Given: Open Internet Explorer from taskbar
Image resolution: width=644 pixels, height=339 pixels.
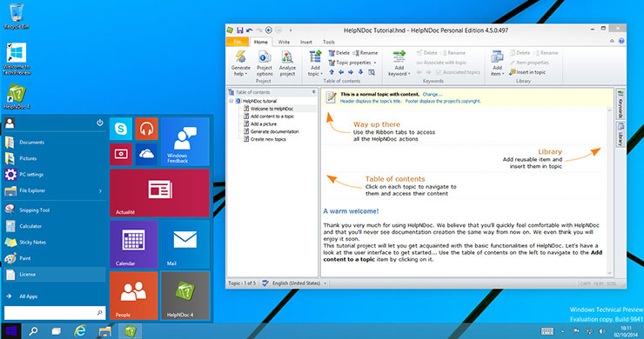Looking at the screenshot, I should point(80,331).
